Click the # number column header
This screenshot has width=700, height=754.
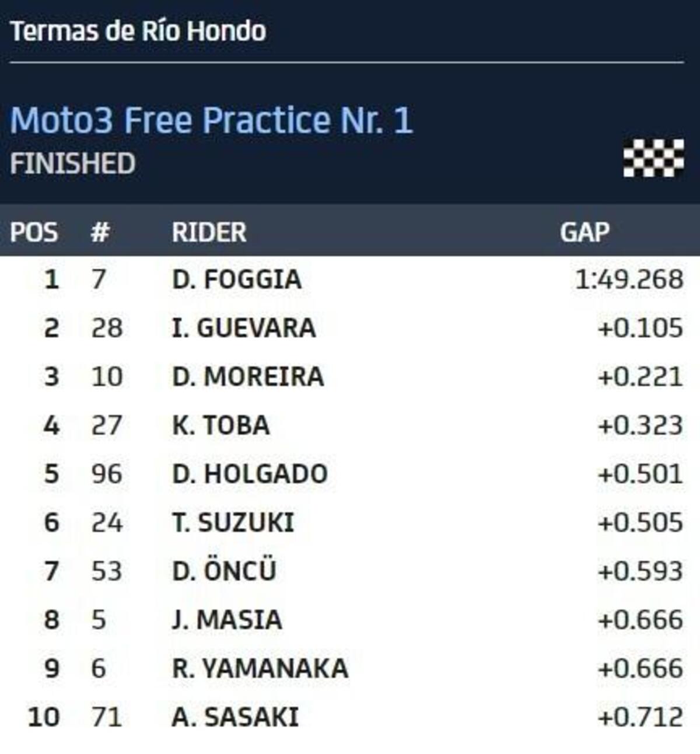100,232
